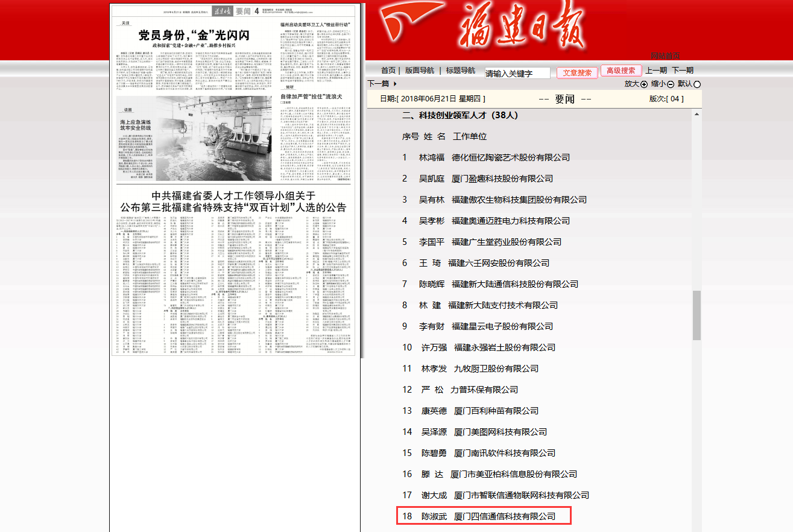The width and height of the screenshot is (793, 532).
Task: Click inside the 请输入关键字 search box
Action: pos(517,72)
